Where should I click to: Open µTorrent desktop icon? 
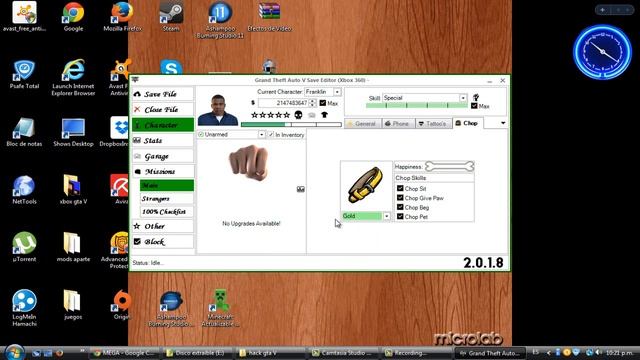24,247
